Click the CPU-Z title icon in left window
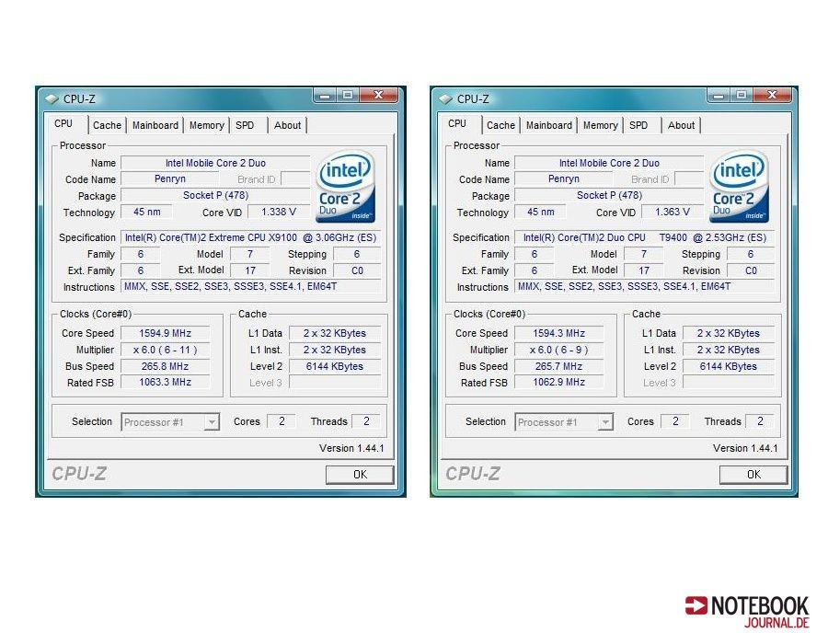 [x=52, y=99]
